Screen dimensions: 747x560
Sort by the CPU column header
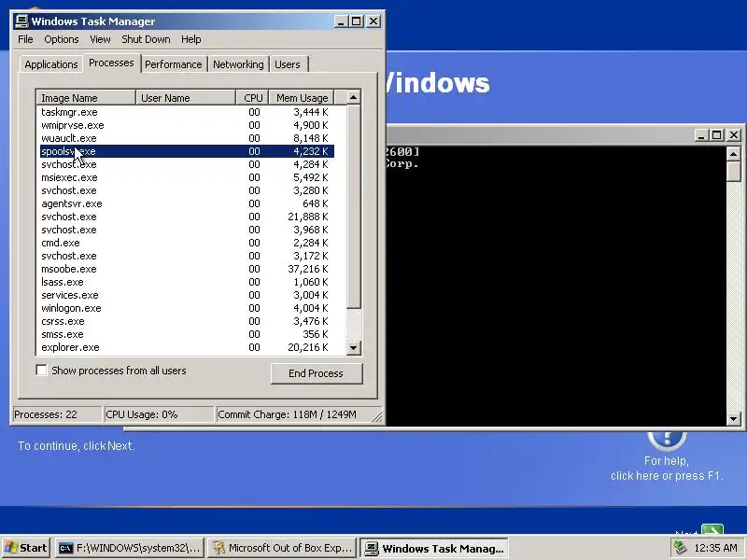252,98
